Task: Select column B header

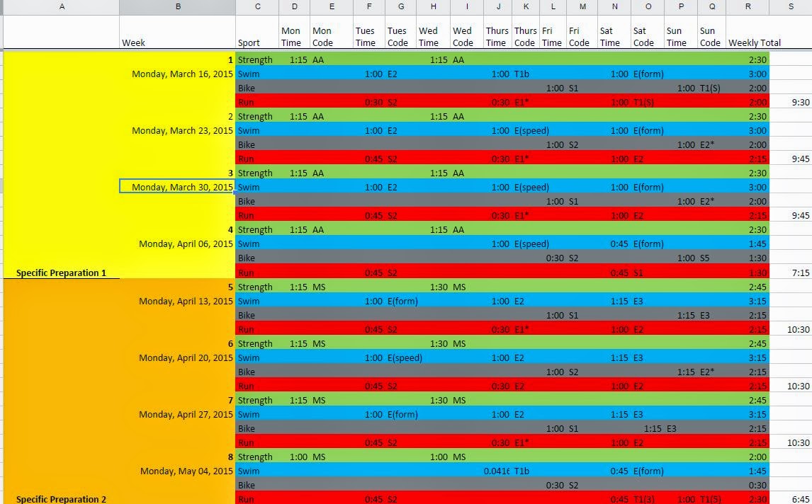Action: (178, 7)
